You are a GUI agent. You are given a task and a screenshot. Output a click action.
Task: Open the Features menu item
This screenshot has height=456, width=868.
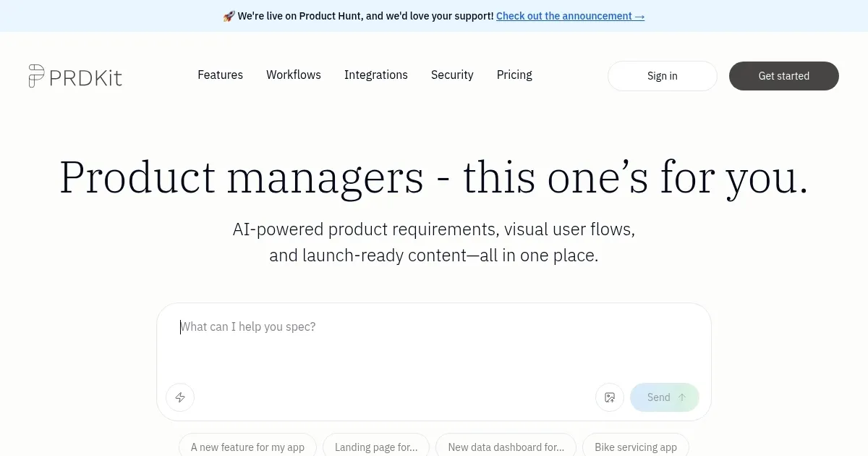click(220, 75)
